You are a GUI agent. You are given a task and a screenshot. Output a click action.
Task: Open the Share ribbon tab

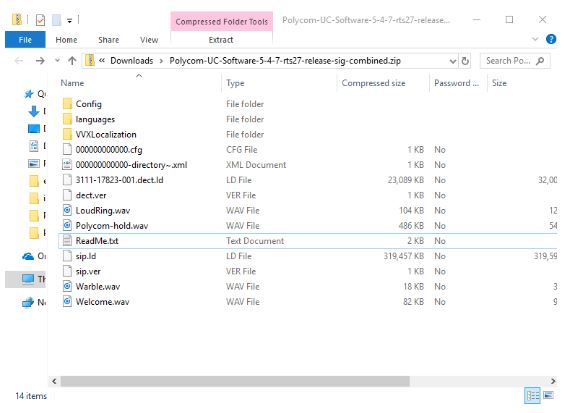[x=109, y=40]
